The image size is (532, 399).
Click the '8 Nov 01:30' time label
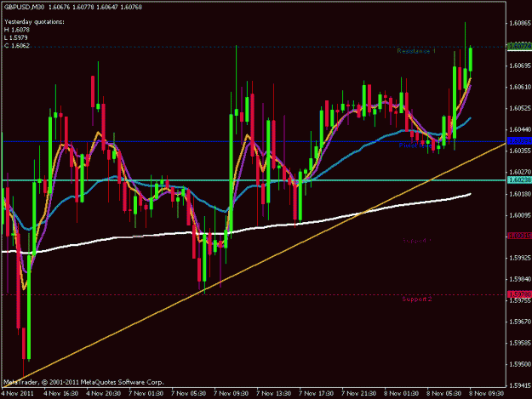401,394
